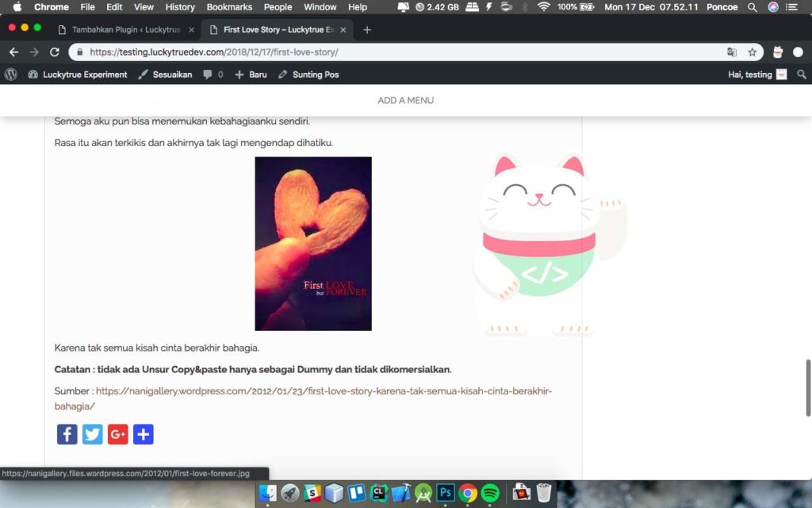Bookmark page with the star icon

click(752, 52)
